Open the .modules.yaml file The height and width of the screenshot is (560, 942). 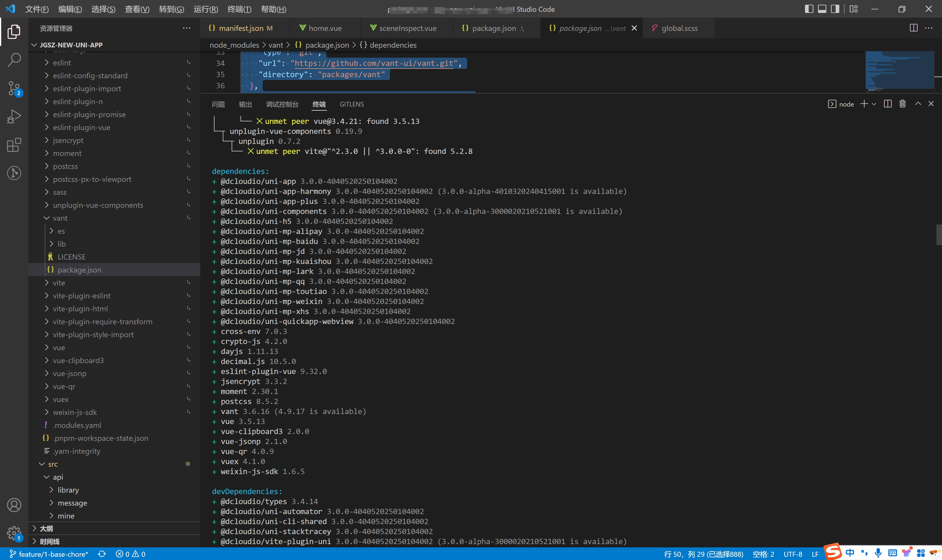tap(114, 425)
